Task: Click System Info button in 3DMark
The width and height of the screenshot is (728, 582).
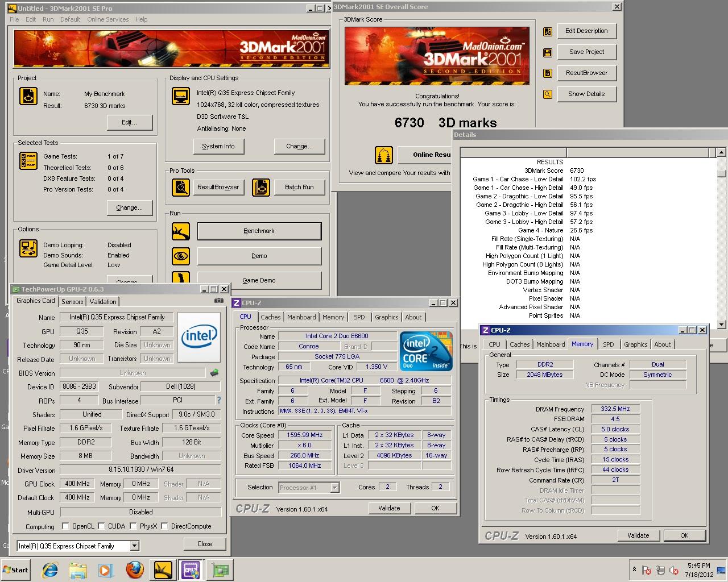Action: tap(218, 147)
